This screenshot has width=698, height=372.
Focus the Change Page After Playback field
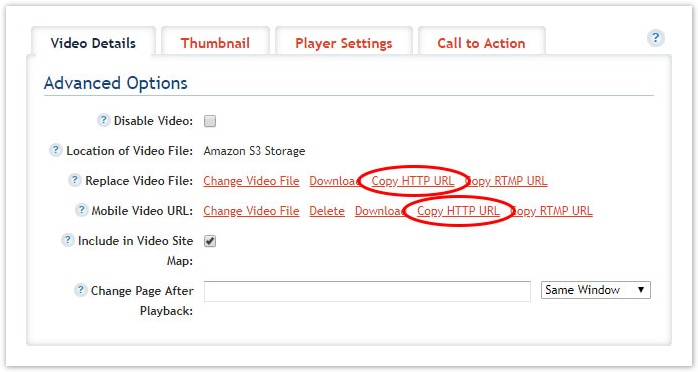[x=367, y=291]
